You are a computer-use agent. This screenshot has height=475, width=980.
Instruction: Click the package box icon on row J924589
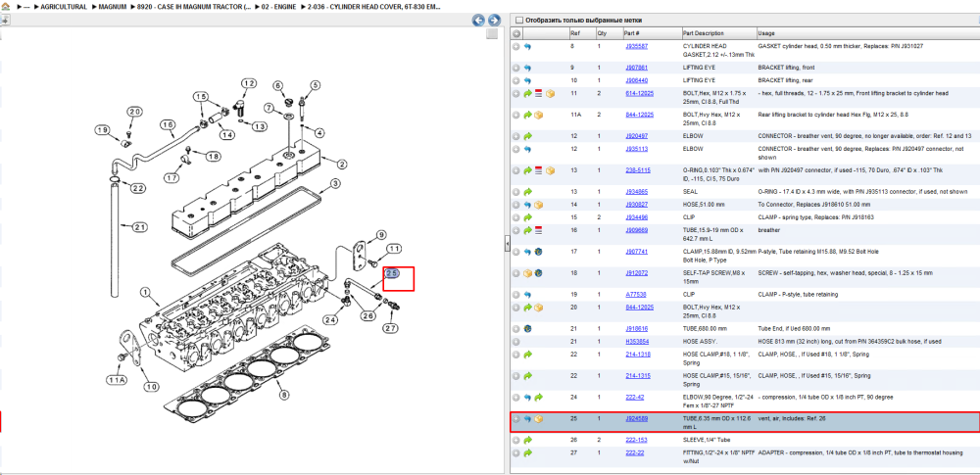click(539, 419)
